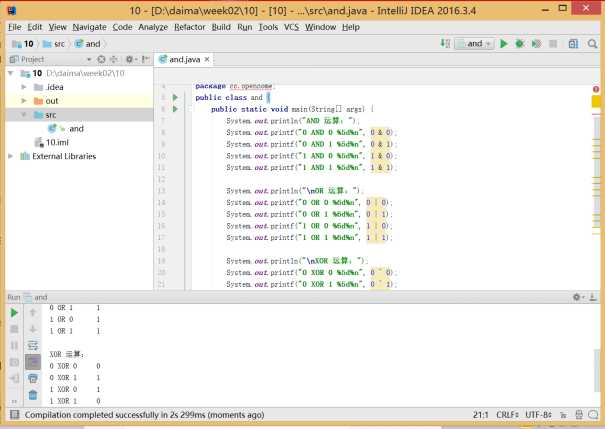Expand External Libraries node

pos(11,156)
